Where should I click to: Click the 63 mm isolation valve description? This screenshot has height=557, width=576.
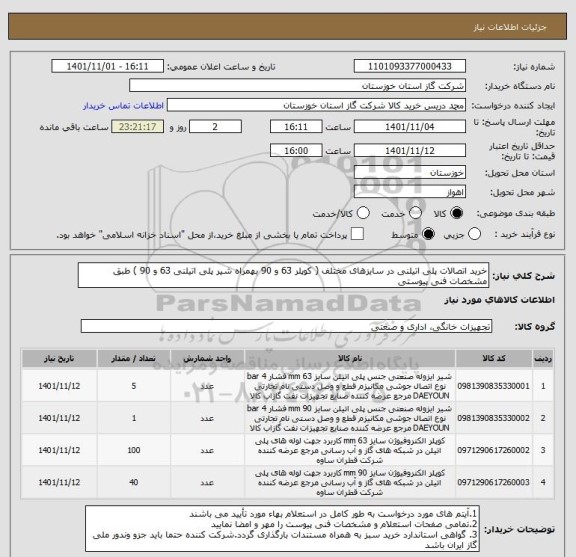(350, 386)
